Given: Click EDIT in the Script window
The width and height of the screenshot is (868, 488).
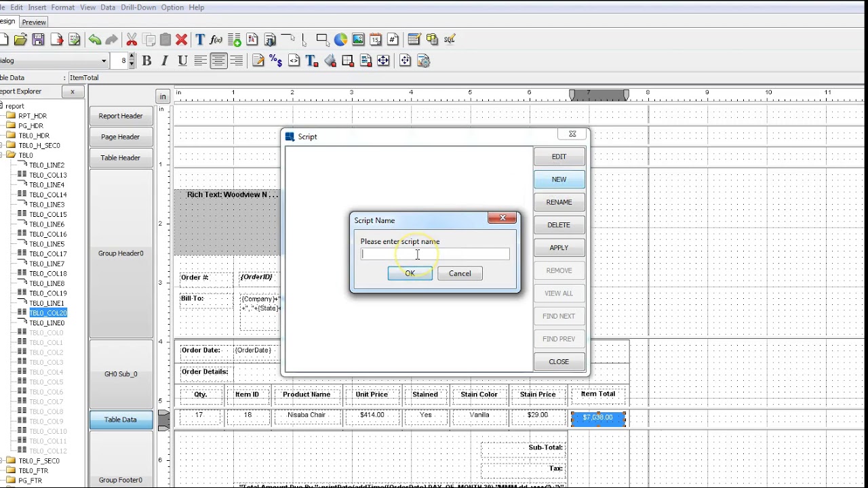Looking at the screenshot, I should [559, 157].
